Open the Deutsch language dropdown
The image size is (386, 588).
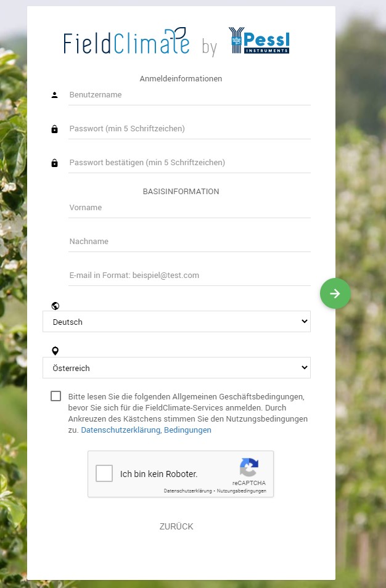tap(176, 321)
